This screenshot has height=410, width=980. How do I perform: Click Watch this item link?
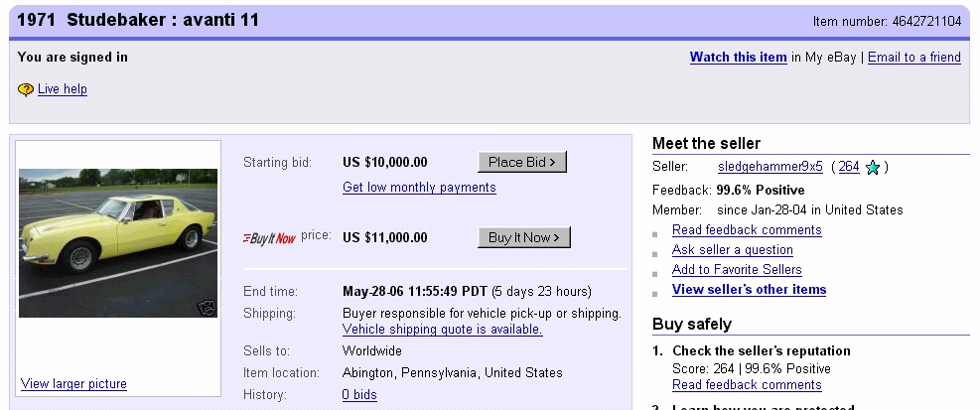click(x=738, y=58)
